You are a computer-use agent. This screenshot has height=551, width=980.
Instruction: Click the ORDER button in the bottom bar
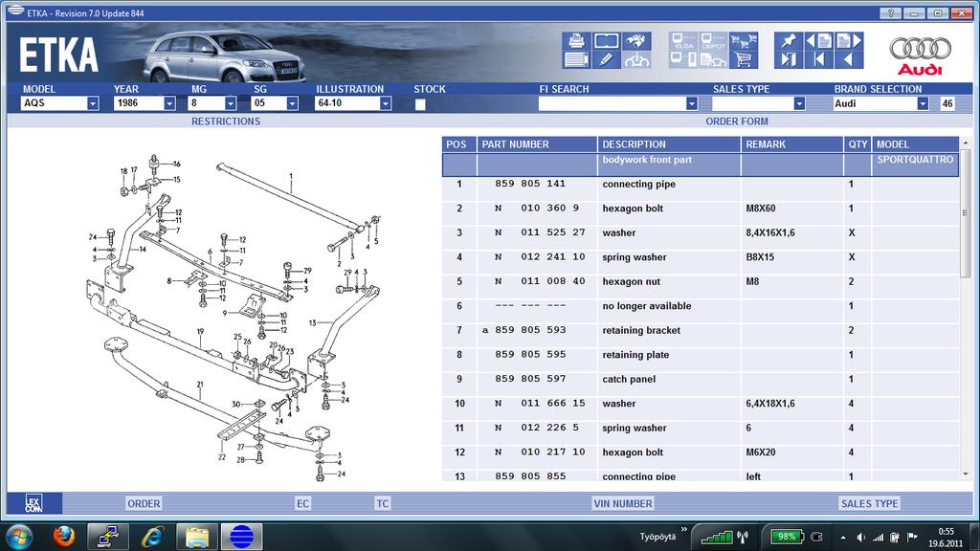[144, 503]
